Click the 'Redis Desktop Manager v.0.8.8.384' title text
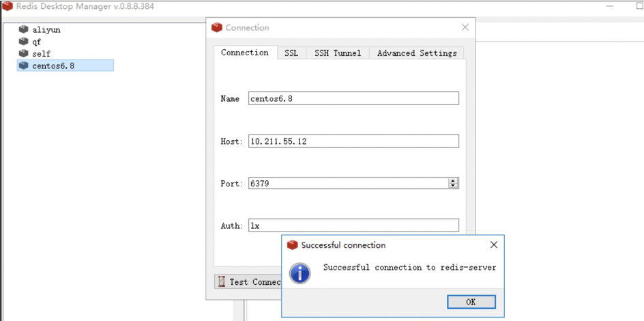This screenshot has width=644, height=321. [x=85, y=7]
